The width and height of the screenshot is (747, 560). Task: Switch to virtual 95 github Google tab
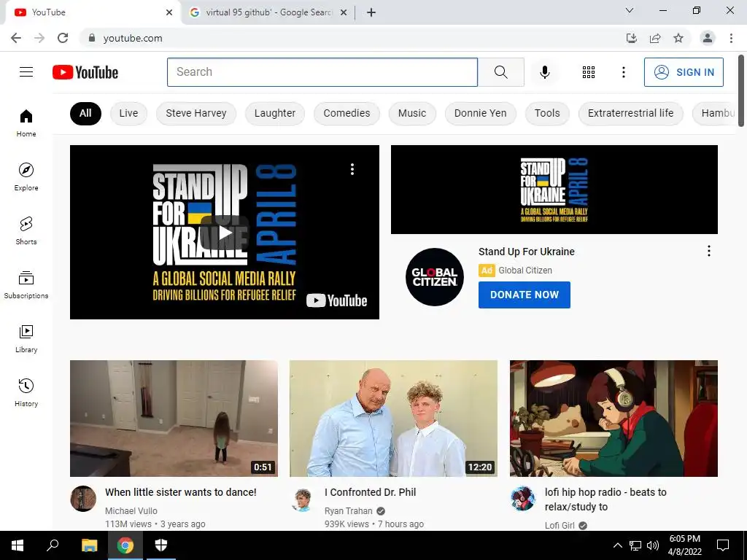268,12
